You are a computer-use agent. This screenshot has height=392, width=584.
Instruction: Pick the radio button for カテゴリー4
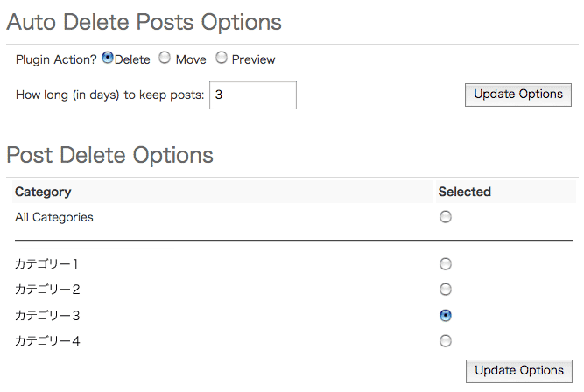pos(446,340)
